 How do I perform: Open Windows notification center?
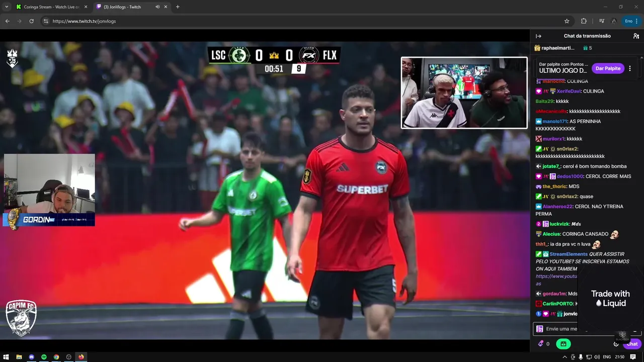633,357
